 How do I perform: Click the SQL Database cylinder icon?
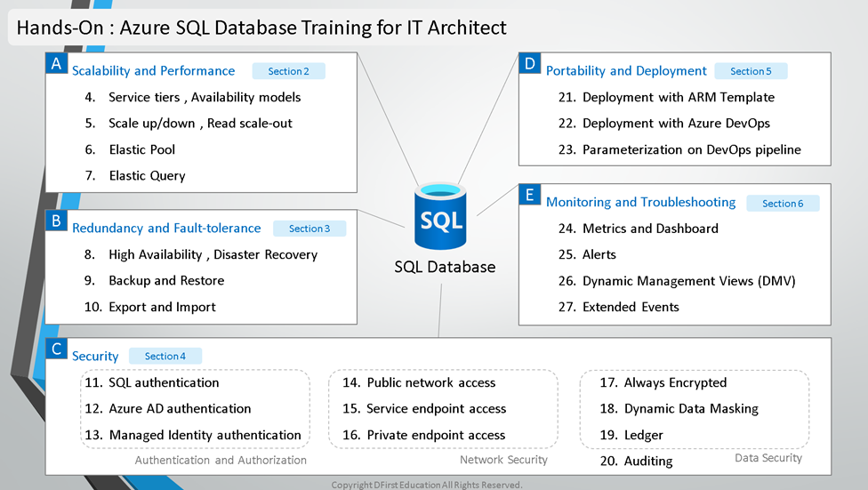tap(440, 216)
